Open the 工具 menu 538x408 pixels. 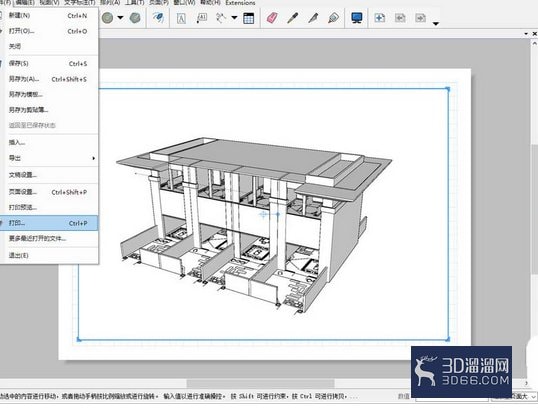pyautogui.click(x=134, y=2)
